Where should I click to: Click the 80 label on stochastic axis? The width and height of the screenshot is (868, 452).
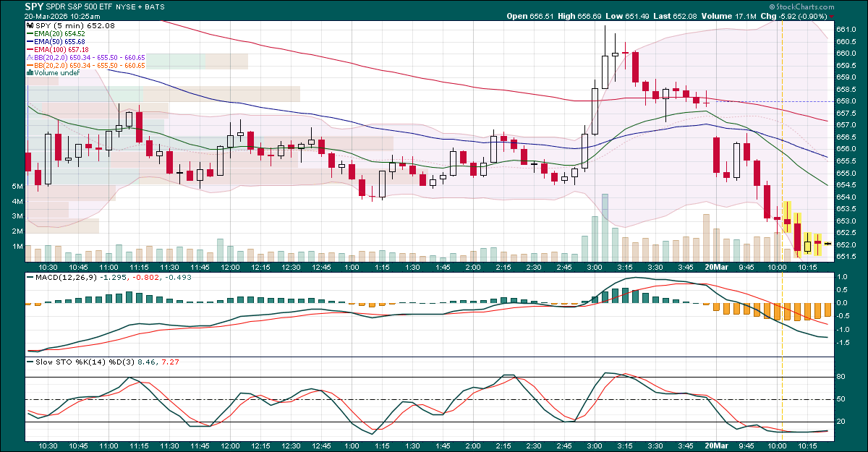(x=841, y=378)
